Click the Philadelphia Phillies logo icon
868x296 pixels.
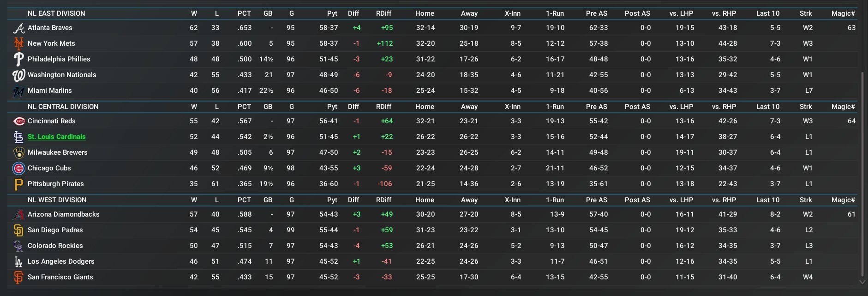pyautogui.click(x=18, y=60)
